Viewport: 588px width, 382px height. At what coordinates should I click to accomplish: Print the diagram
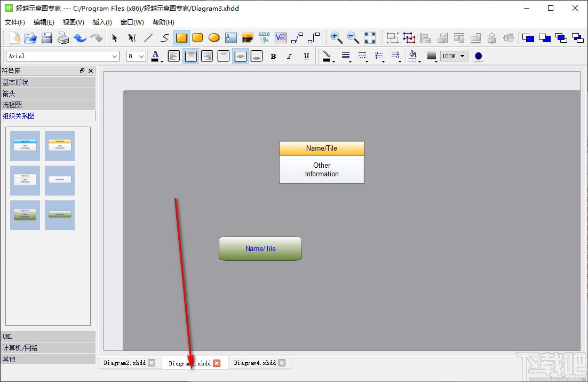click(63, 38)
